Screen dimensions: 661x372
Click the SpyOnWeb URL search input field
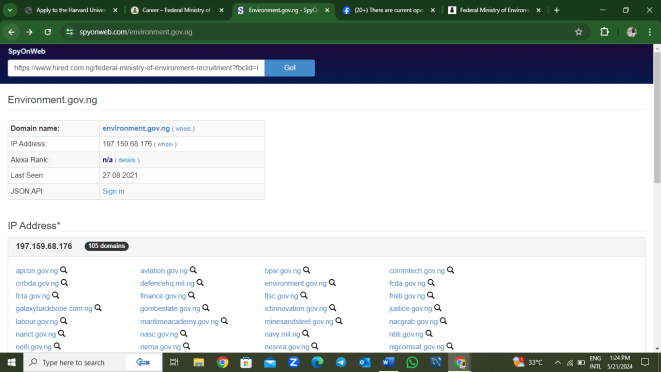(136, 68)
